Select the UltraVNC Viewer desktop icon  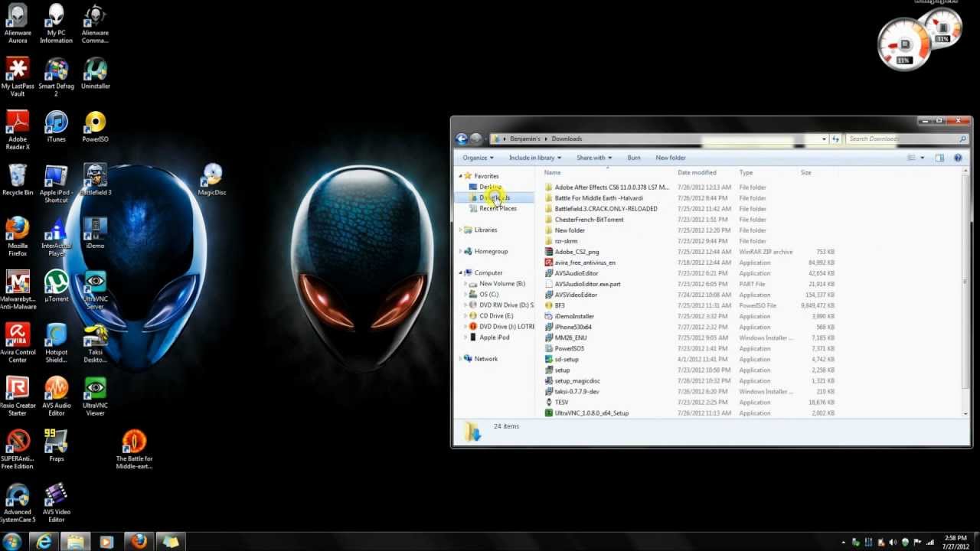click(x=95, y=396)
